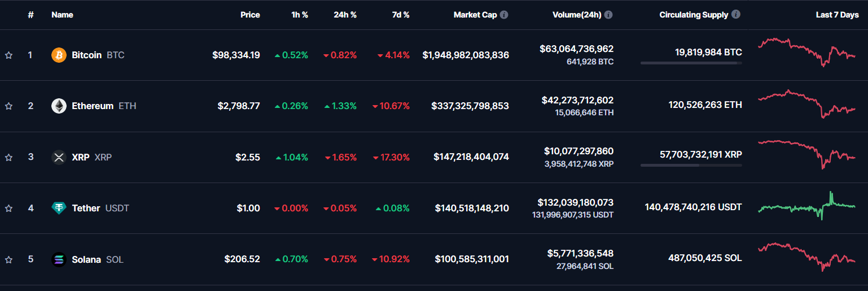
Task: Click XRP 1h change 1.04%
Action: [x=292, y=157]
